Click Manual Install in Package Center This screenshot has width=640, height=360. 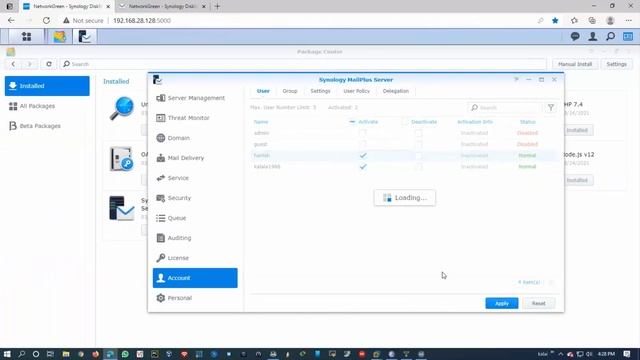[575, 64]
